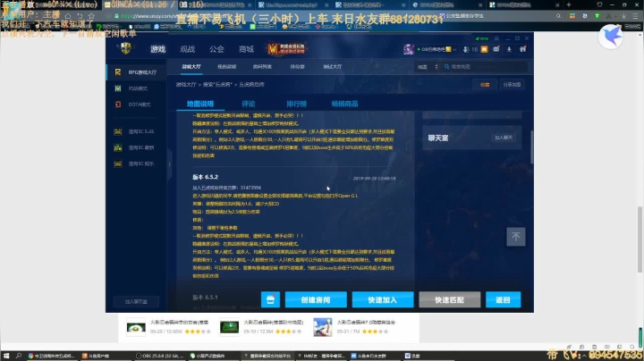This screenshot has height=361, width=644.
Task: Click the orange W badge icon
Action: [484, 49]
